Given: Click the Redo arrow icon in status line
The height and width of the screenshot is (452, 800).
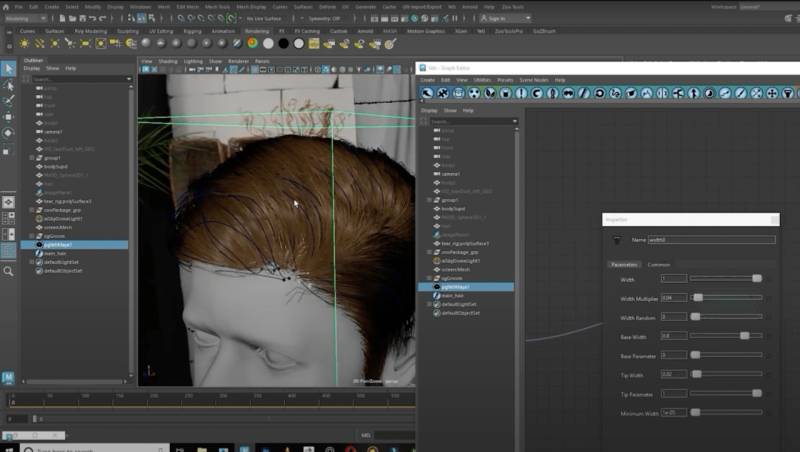Looking at the screenshot, I should coord(103,18).
